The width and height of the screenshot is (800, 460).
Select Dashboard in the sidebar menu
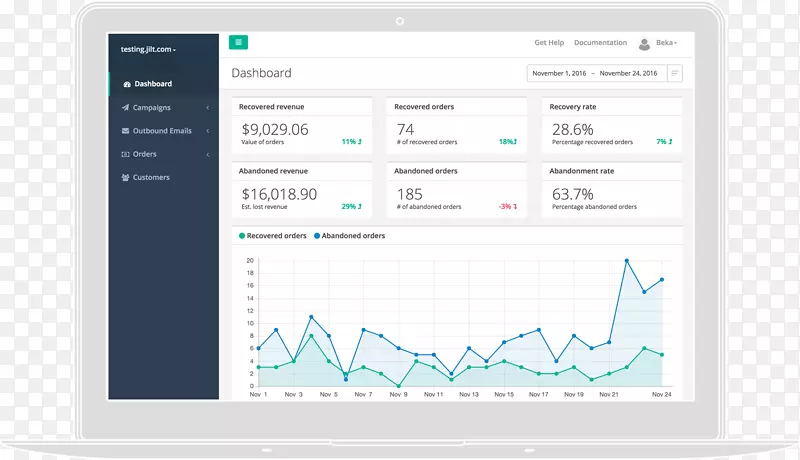point(153,84)
